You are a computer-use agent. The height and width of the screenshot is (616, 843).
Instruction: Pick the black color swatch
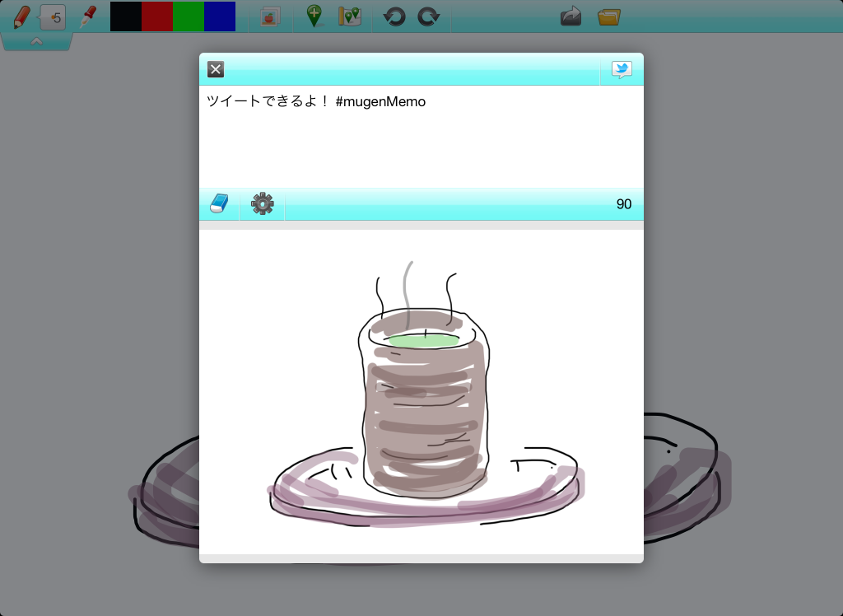pos(126,16)
